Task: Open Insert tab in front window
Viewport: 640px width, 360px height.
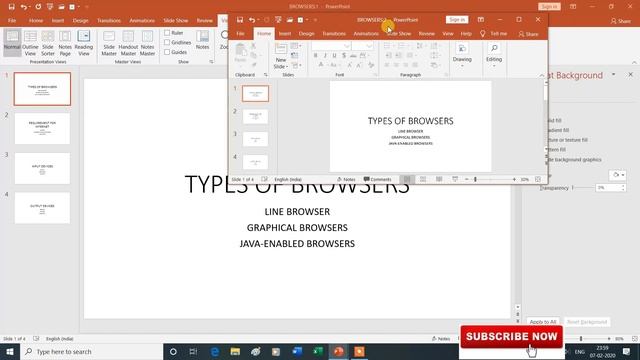Action: coord(285,33)
